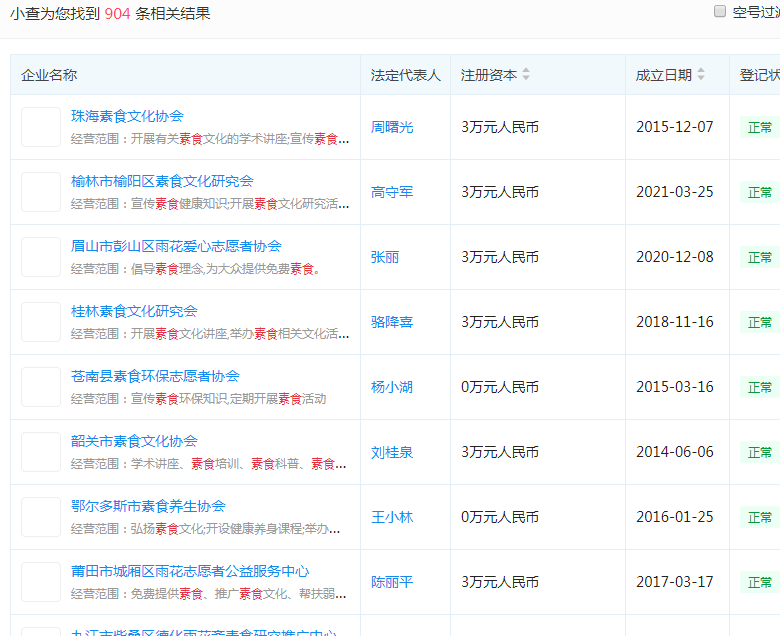The width and height of the screenshot is (780, 636).
Task: Click the logo thumbnail of 韶关市素食文化协会
Action: 41,453
